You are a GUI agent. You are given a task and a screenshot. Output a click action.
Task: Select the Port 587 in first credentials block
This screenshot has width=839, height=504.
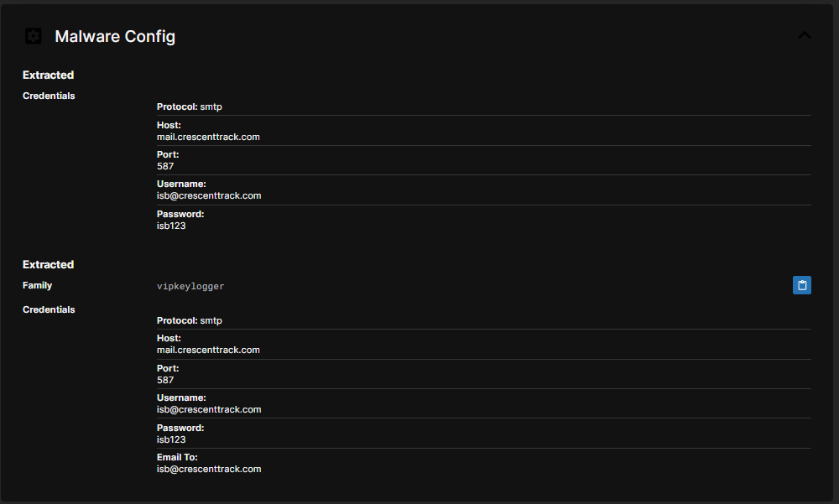click(165, 166)
